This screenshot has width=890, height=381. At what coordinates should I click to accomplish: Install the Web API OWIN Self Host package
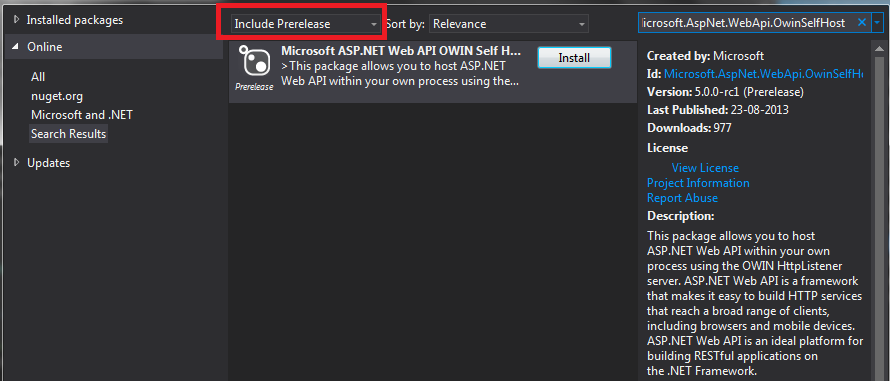574,57
